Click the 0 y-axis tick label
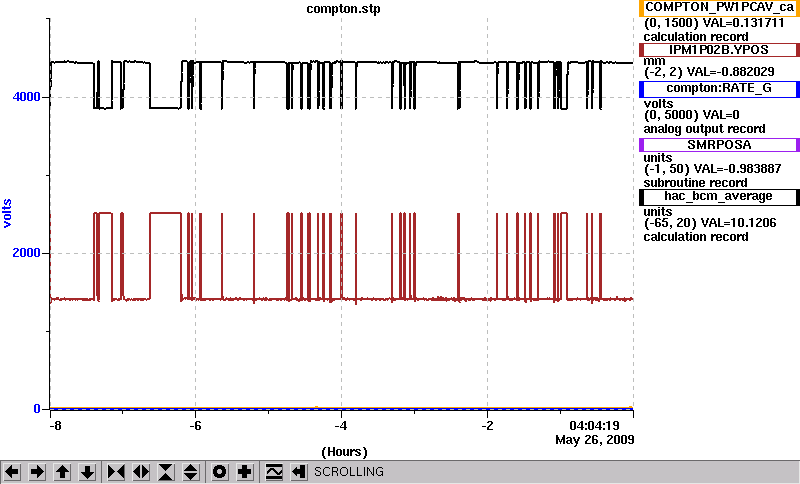This screenshot has height=484, width=800. 37,409
